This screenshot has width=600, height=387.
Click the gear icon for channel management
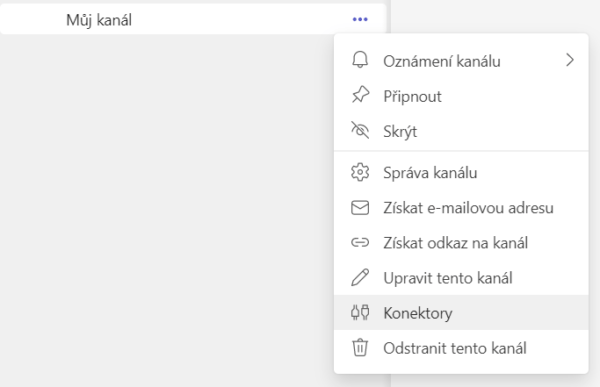pos(360,172)
